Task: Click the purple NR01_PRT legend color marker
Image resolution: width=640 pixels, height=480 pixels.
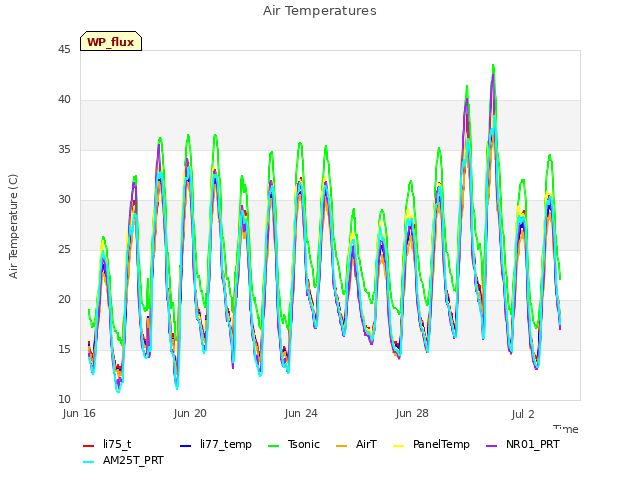Action: point(491,445)
